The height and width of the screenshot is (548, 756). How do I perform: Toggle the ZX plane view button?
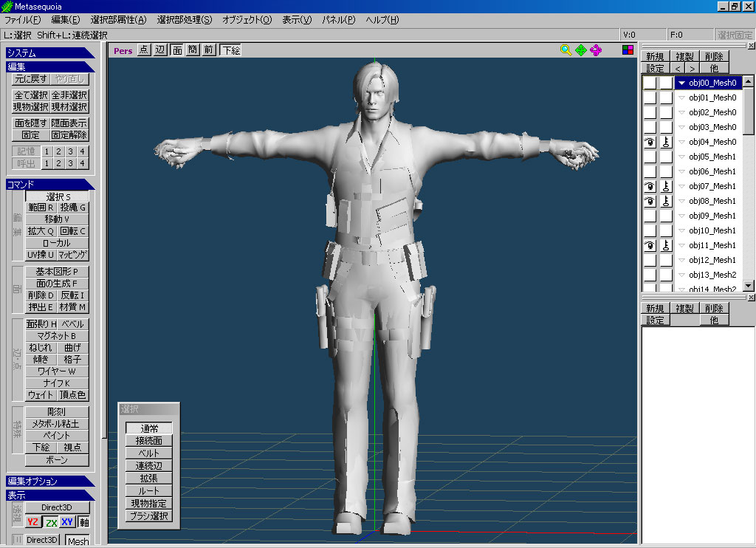pyautogui.click(x=51, y=522)
